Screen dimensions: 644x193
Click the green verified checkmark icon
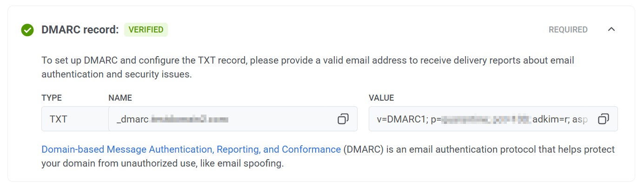click(27, 30)
